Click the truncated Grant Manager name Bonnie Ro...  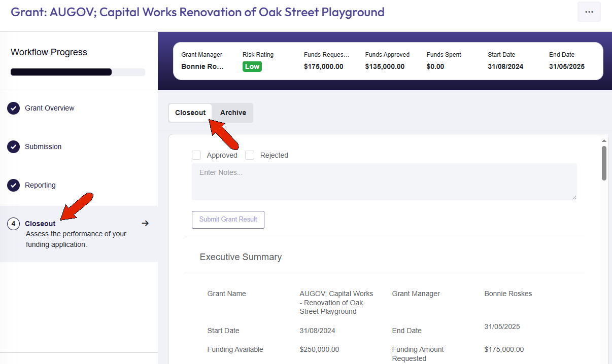tap(202, 66)
